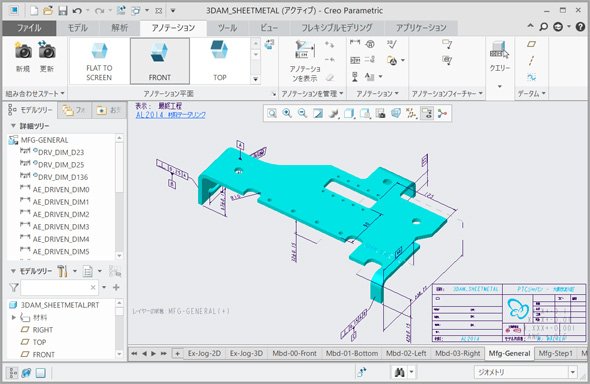Click the surface finish checkmark icon
This screenshot has width=590, height=384.
coord(392,44)
